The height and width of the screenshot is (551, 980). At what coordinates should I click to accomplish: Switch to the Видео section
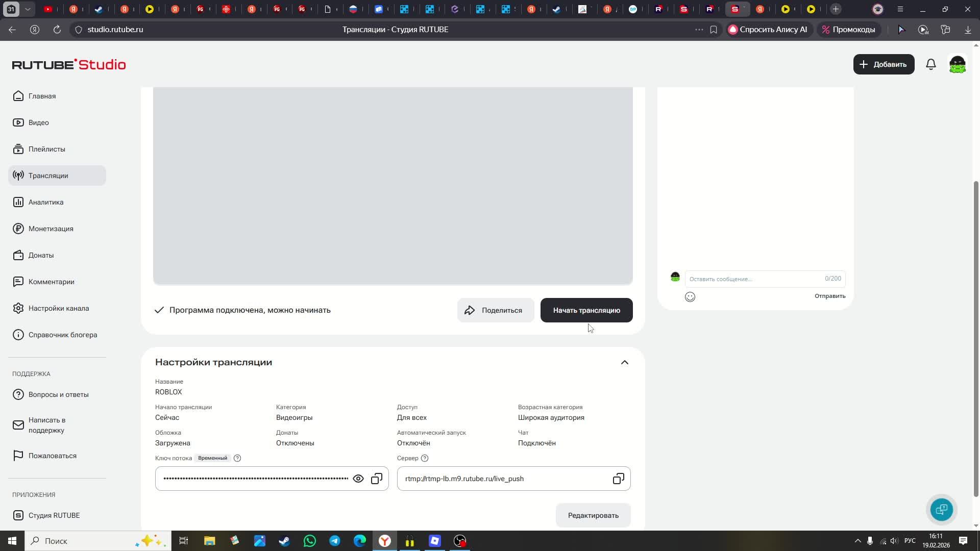pos(38,122)
